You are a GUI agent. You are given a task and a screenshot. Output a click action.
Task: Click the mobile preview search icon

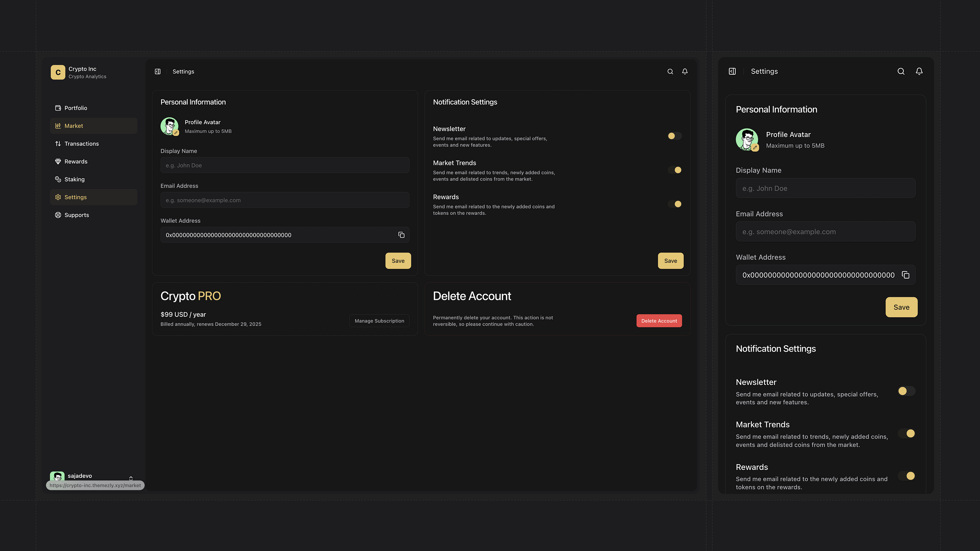coord(901,72)
